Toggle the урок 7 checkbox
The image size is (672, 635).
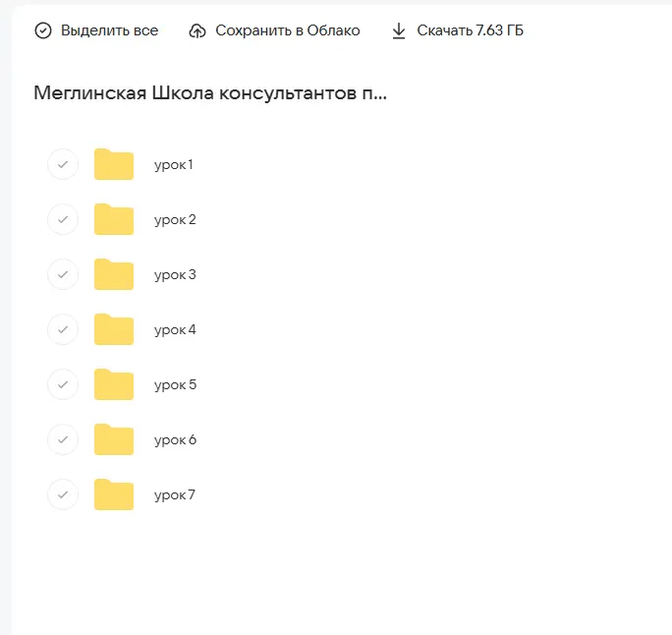pos(63,494)
